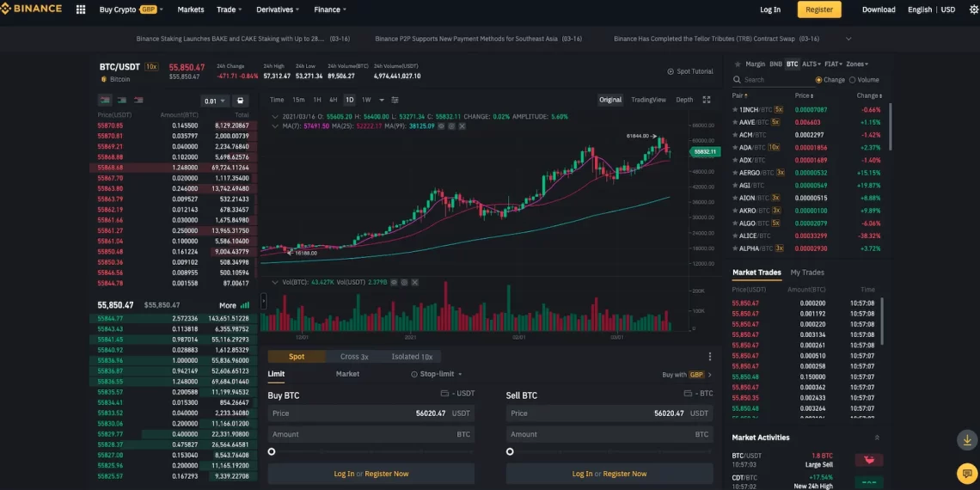The image size is (980, 490).
Task: Open the Markets menu item
Action: [x=191, y=9]
